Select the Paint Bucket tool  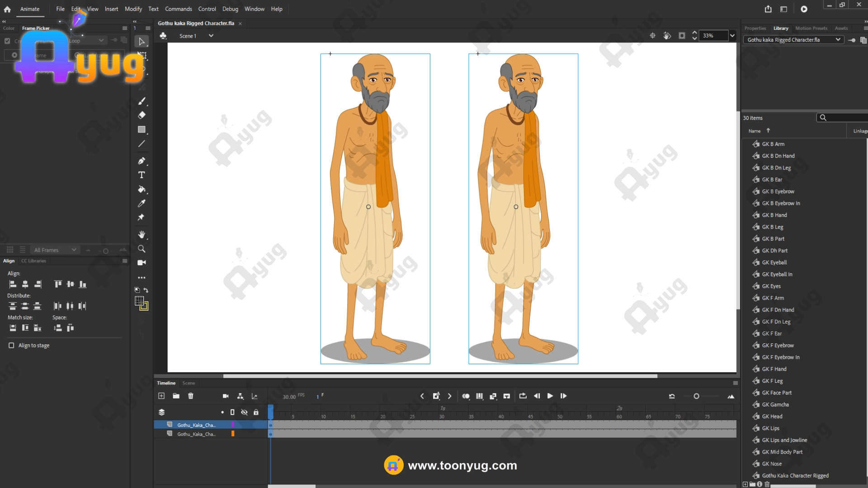[x=142, y=189]
